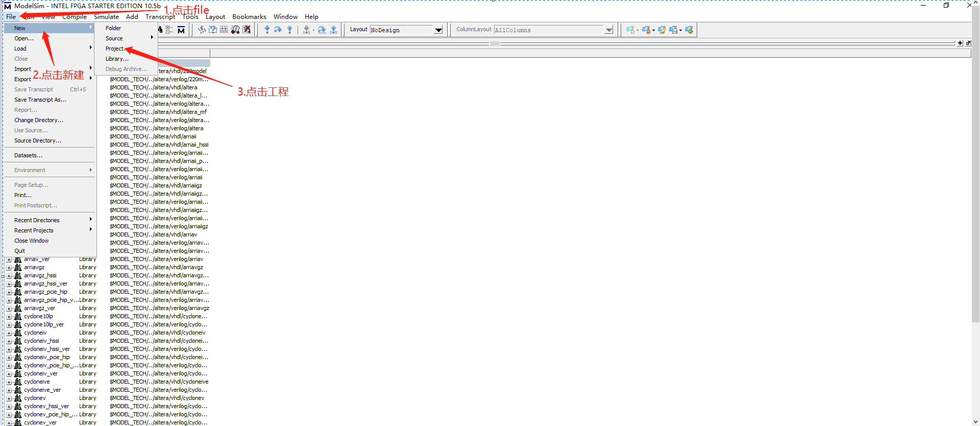Expand the cyclonev_hssi_ver library node
This screenshot has width=980, height=426.
[9, 407]
